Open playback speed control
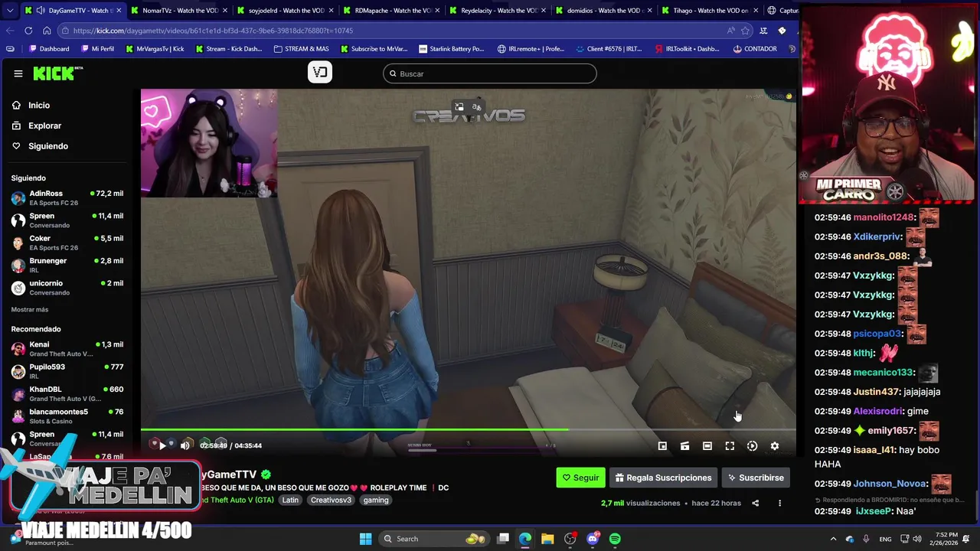The image size is (980, 551). (x=752, y=446)
